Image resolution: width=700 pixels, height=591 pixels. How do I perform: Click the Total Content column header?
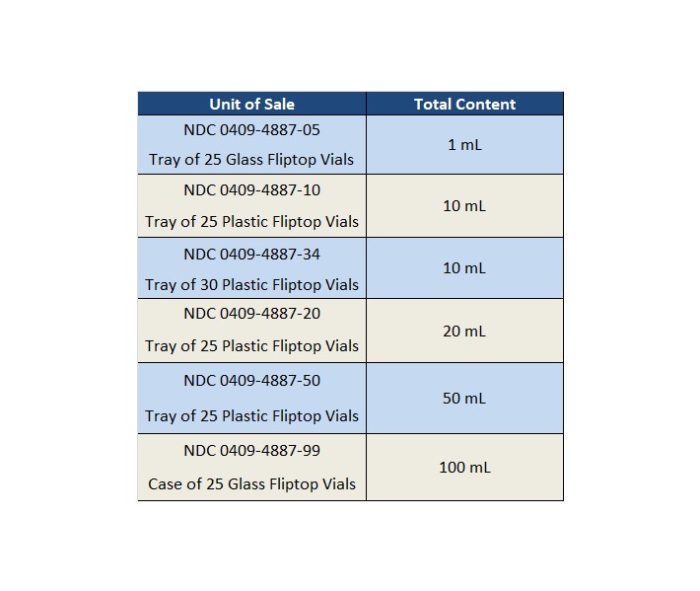[464, 104]
